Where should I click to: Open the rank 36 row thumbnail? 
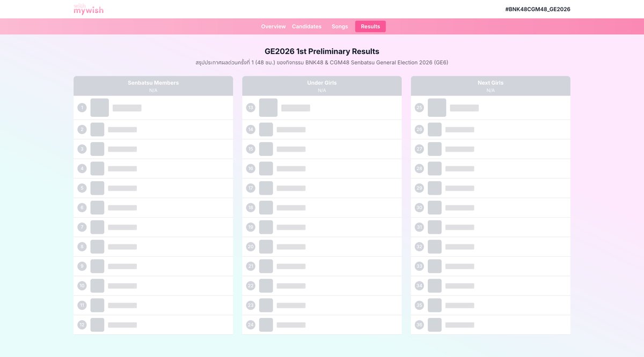point(434,325)
